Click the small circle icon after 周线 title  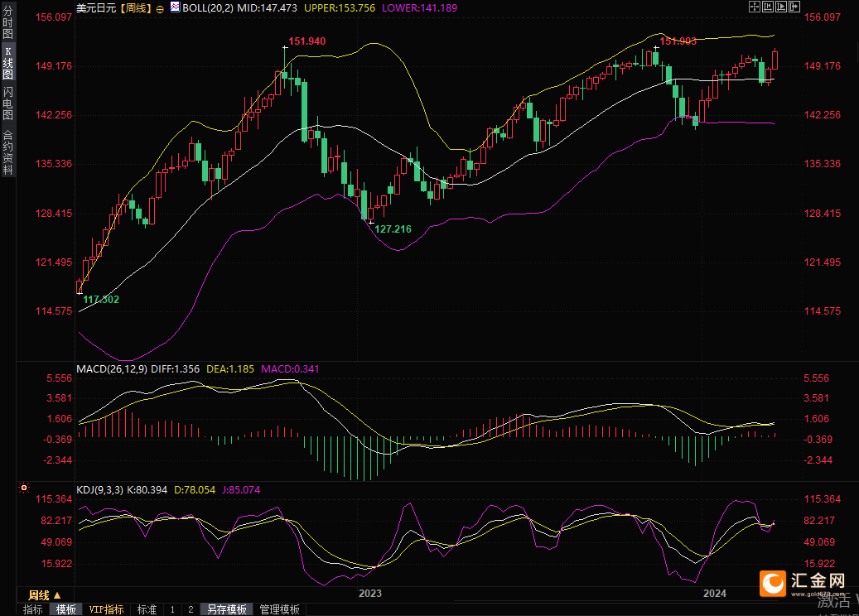click(x=159, y=7)
